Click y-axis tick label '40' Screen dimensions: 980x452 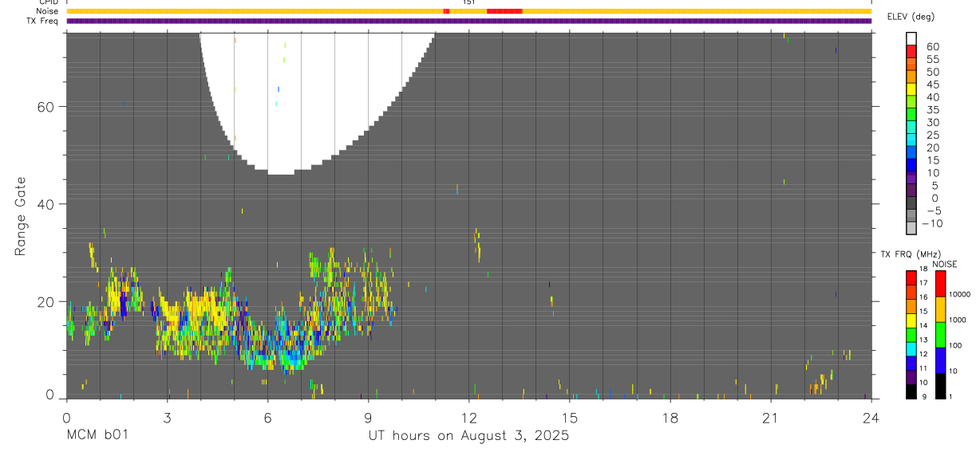47,204
